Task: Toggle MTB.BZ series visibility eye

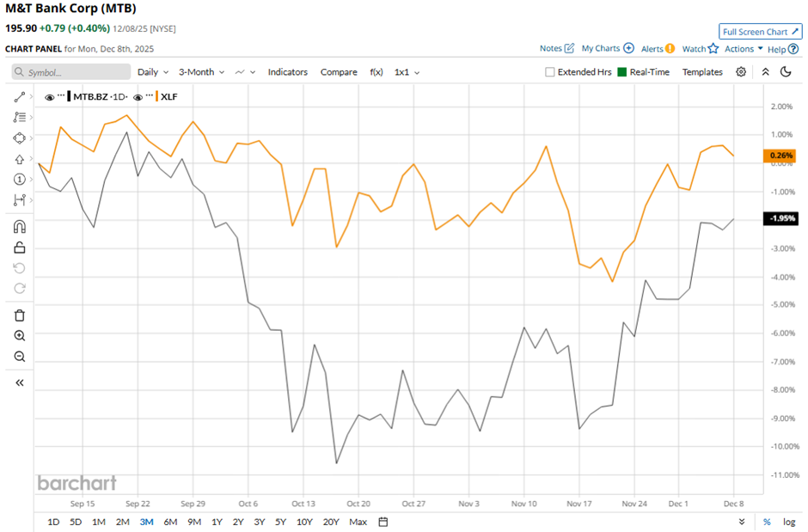Action: (x=50, y=97)
